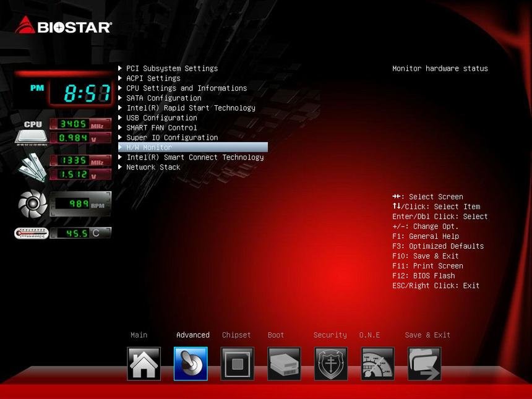Select the Advanced joystick icon
532x399 pixels.
[x=191, y=364]
